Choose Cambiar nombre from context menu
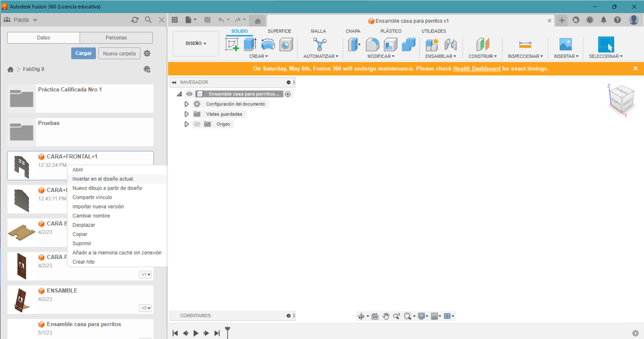 tap(117, 216)
